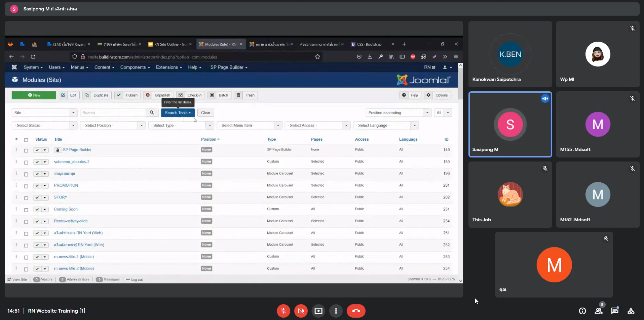Open the chat messages panel icon
Screen dimensions: 644x320
coord(614,311)
